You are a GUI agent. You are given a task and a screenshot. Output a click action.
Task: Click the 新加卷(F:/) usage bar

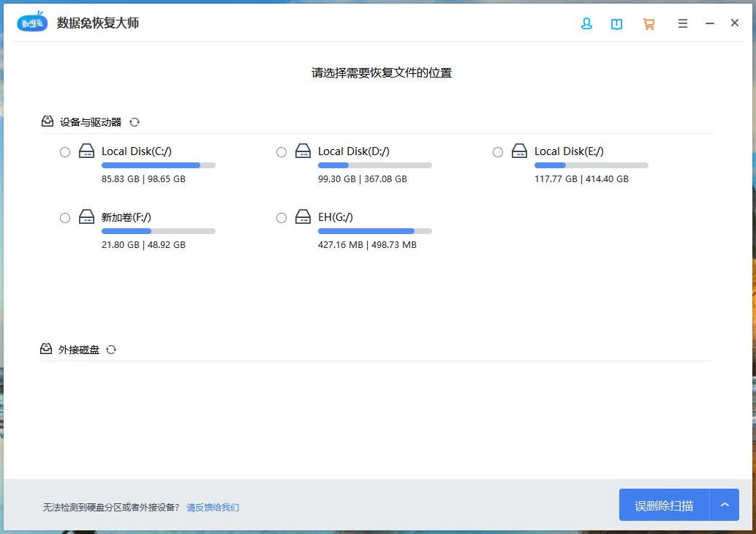pos(158,231)
